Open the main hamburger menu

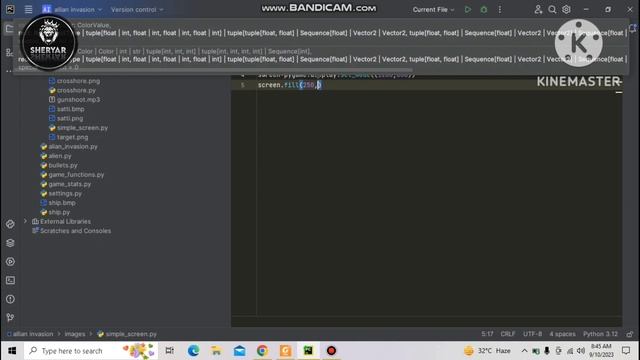click(28, 9)
